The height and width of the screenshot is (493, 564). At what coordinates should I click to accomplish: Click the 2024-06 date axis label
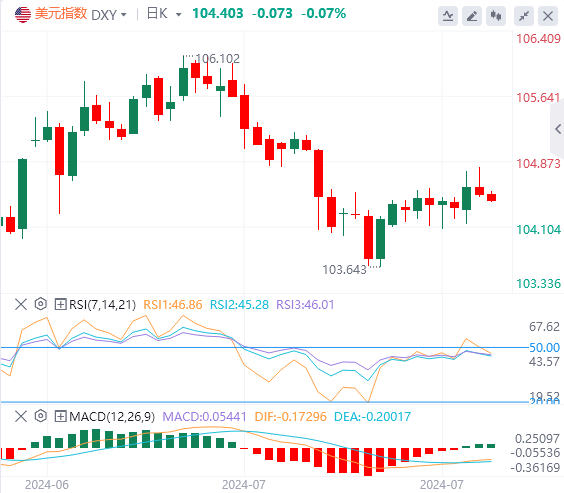(47, 485)
